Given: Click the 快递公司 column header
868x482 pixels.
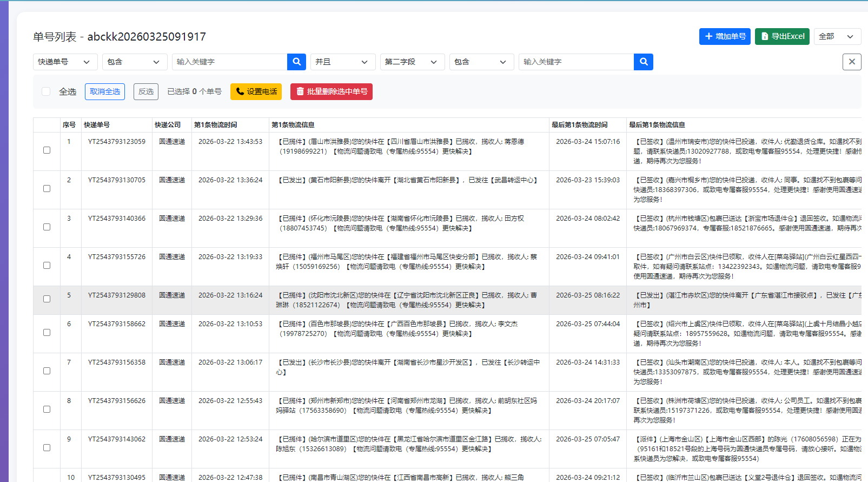Looking at the screenshot, I should tap(168, 125).
